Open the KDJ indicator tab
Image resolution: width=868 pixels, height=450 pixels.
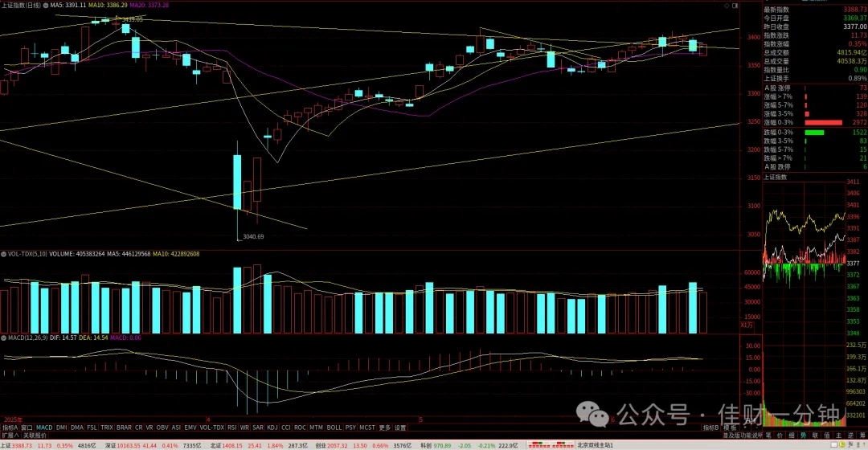[x=272, y=427]
